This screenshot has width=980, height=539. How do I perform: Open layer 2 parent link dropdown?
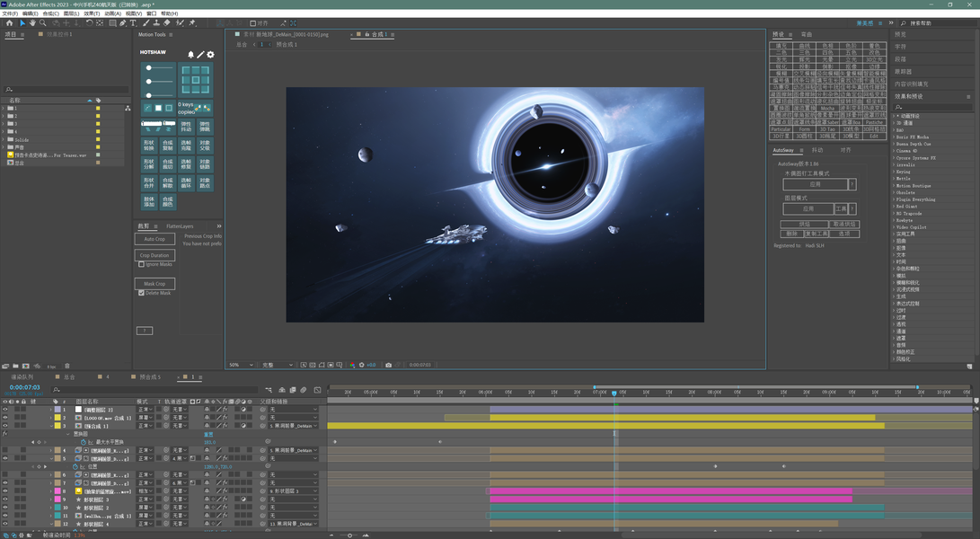[294, 418]
